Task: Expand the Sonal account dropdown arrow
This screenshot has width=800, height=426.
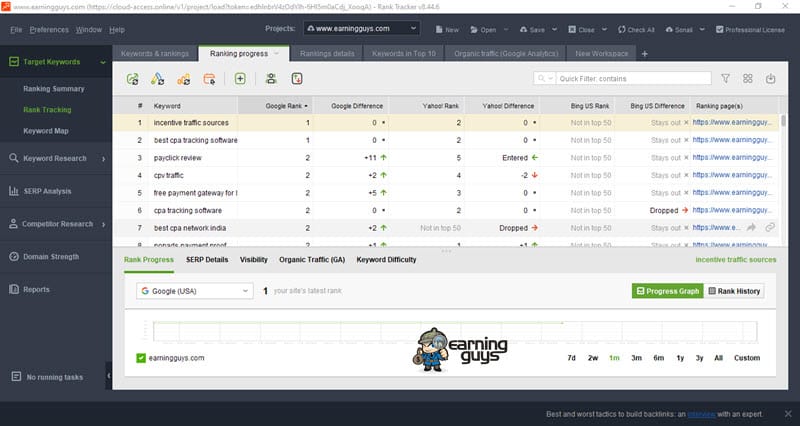Action: (702, 30)
